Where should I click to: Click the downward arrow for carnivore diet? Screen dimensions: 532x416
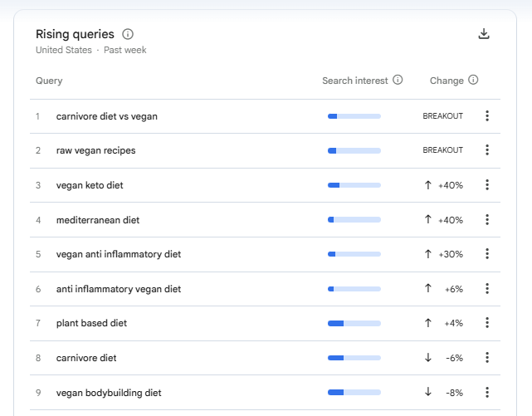pos(427,358)
